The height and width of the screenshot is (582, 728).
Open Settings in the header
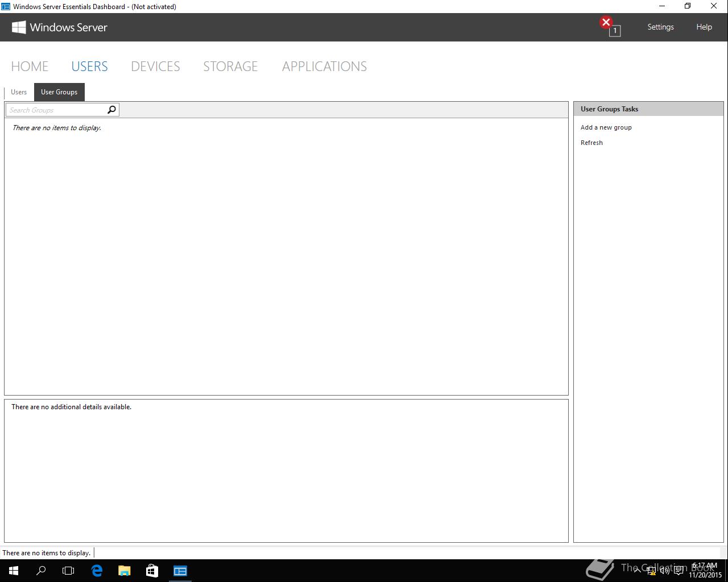click(660, 27)
